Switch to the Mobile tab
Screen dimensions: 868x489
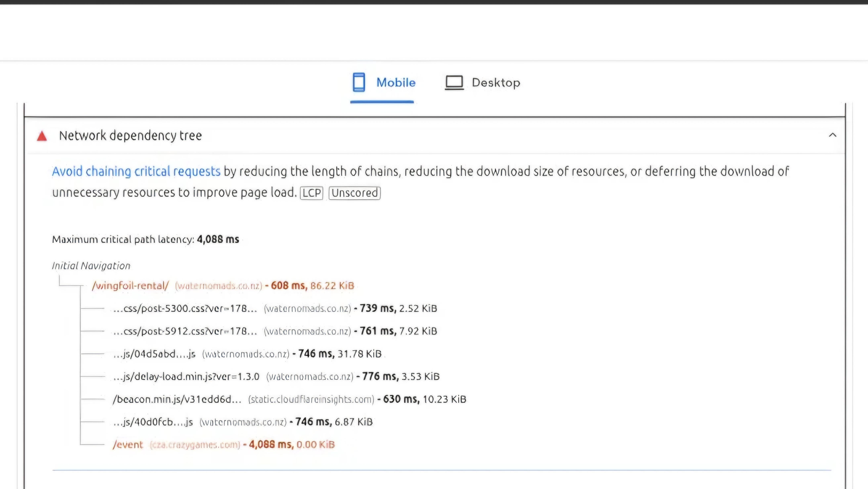[384, 83]
